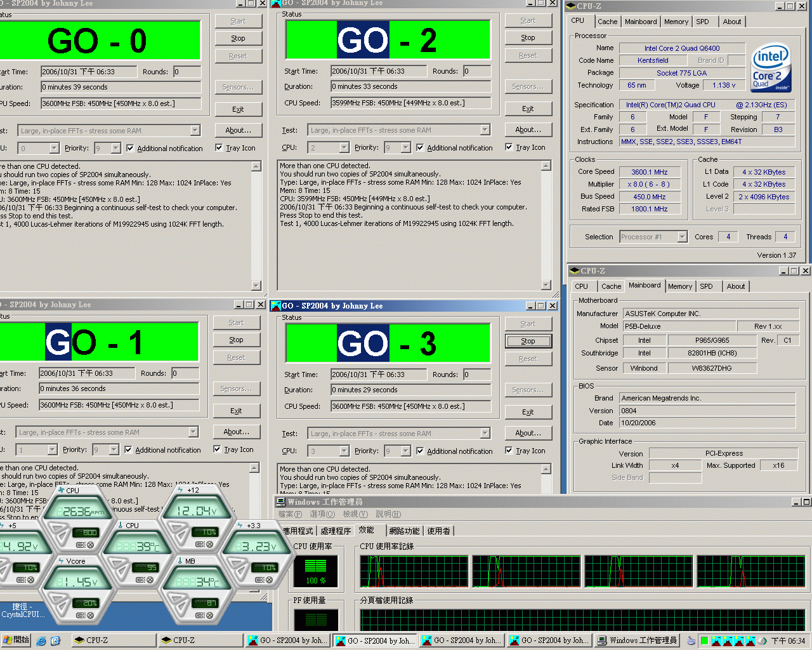Close the CPU temperature 39°C gauge

[x=151, y=580]
